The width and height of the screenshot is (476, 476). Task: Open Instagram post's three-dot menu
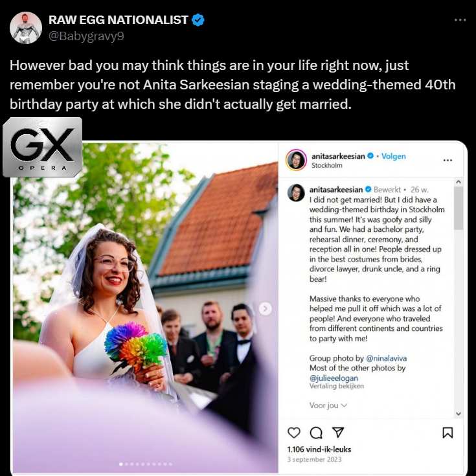(x=448, y=161)
